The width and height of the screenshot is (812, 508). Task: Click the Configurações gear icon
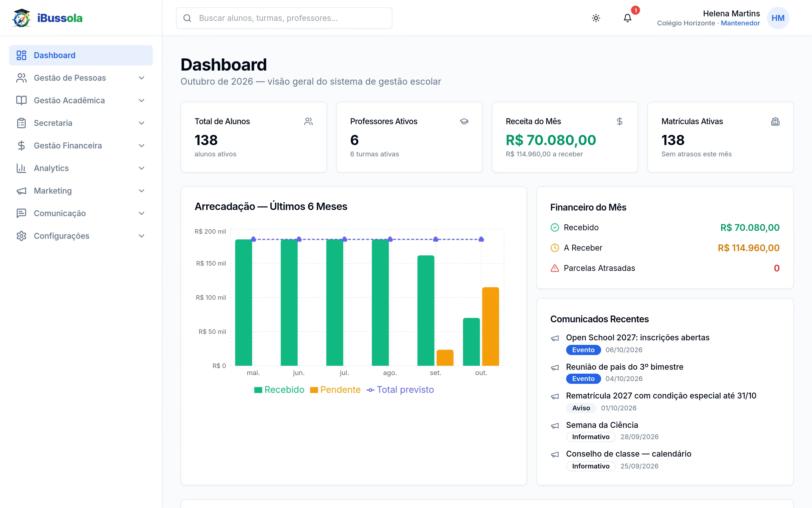[21, 236]
